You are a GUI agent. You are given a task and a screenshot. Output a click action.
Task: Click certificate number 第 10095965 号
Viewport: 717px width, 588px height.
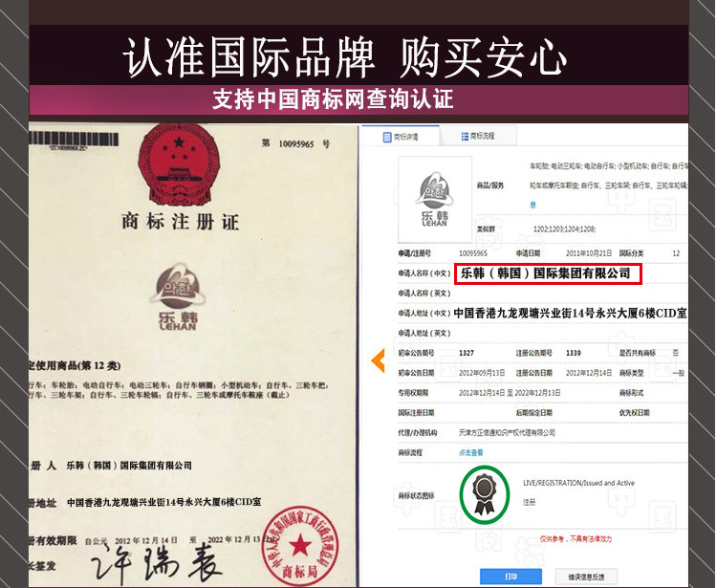coord(295,144)
